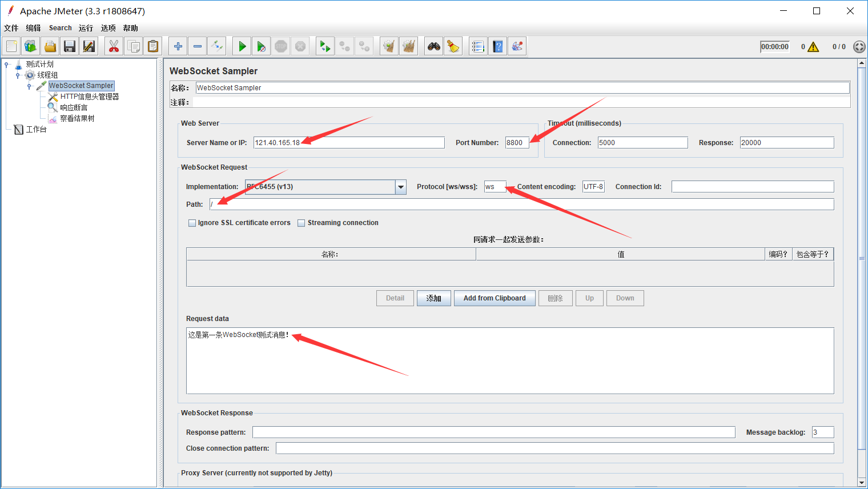Click the Remote Stop All icon
Screen dimensions: 868x489
[344, 46]
